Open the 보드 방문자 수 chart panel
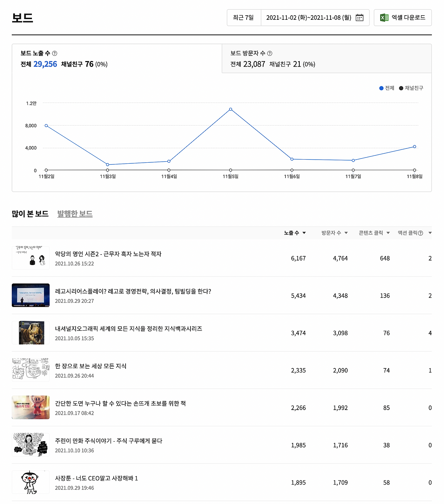Screen dimensions: 444x504 coord(326,59)
